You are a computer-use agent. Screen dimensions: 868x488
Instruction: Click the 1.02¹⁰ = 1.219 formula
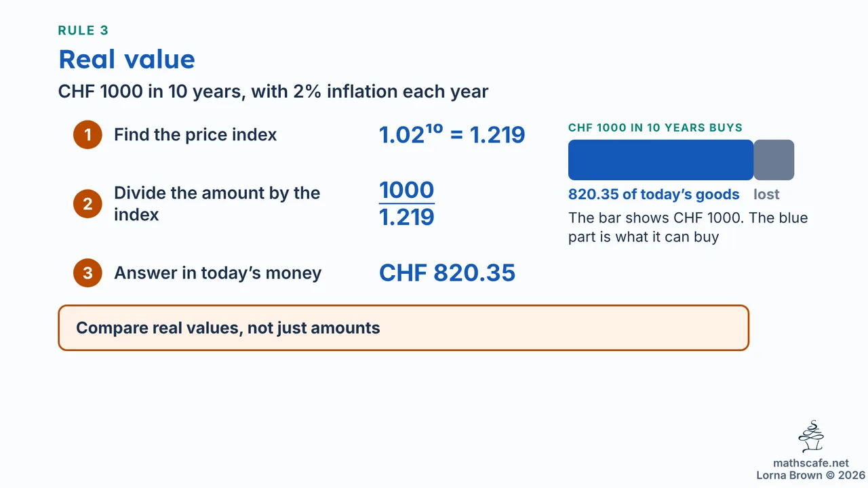[452, 134]
